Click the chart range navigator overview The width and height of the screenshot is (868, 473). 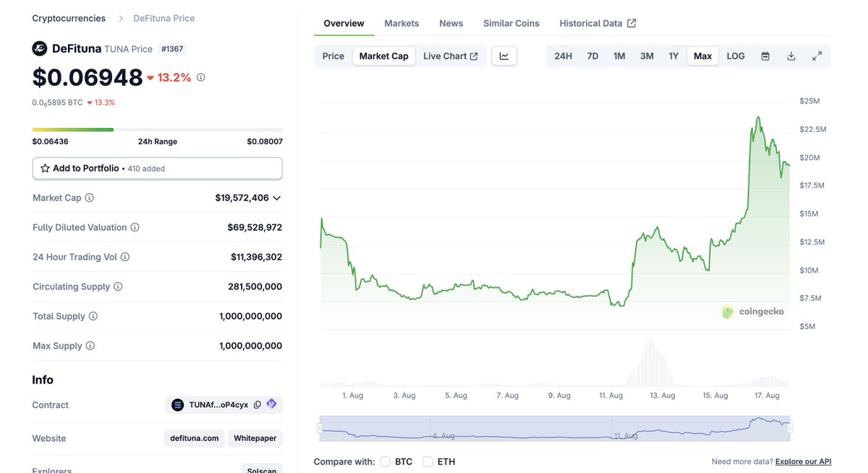coord(555,428)
